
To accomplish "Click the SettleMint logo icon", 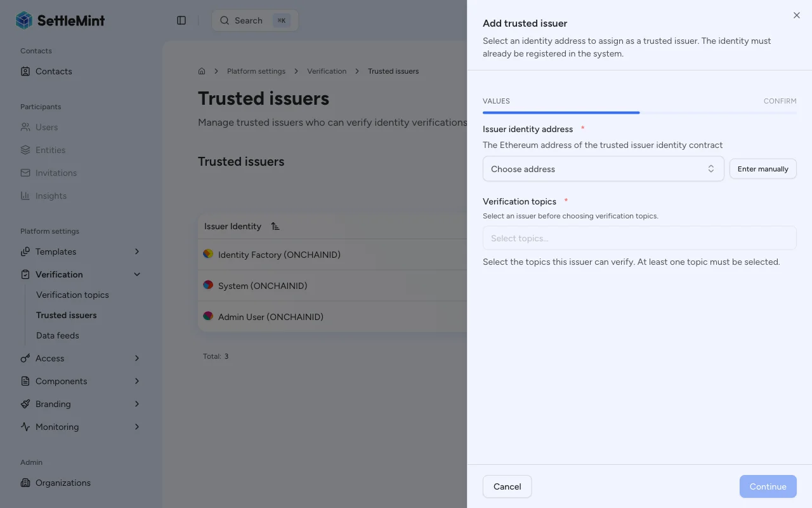I will click(24, 20).
